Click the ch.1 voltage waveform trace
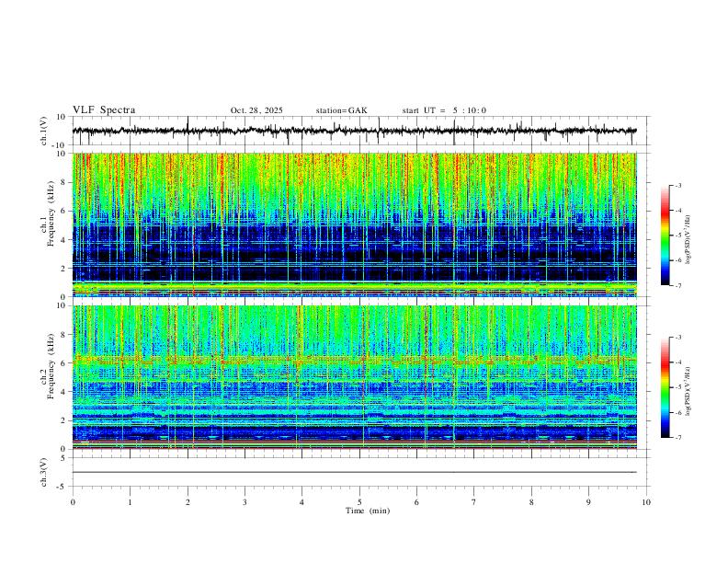728x563 pixels. point(354,131)
